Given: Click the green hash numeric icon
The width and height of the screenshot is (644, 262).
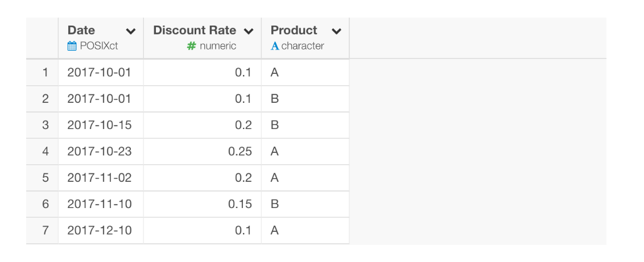Looking at the screenshot, I should [x=192, y=47].
